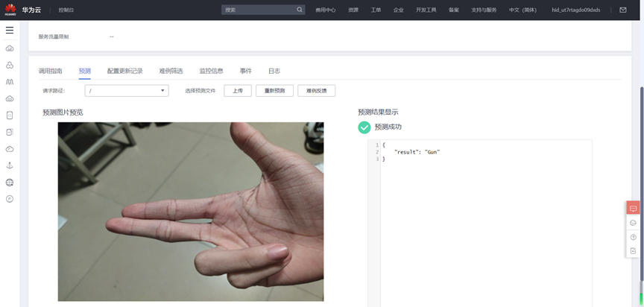Open the 企业 top menu
Image resolution: width=644 pixels, height=307 pixels.
[398, 10]
